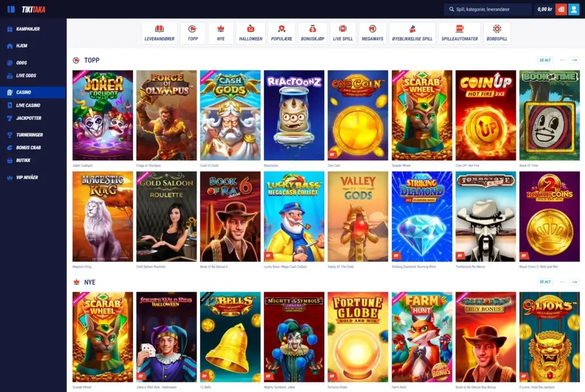Click Se Alt in the Topp section
Screen dimensions: 585x392
545,60
